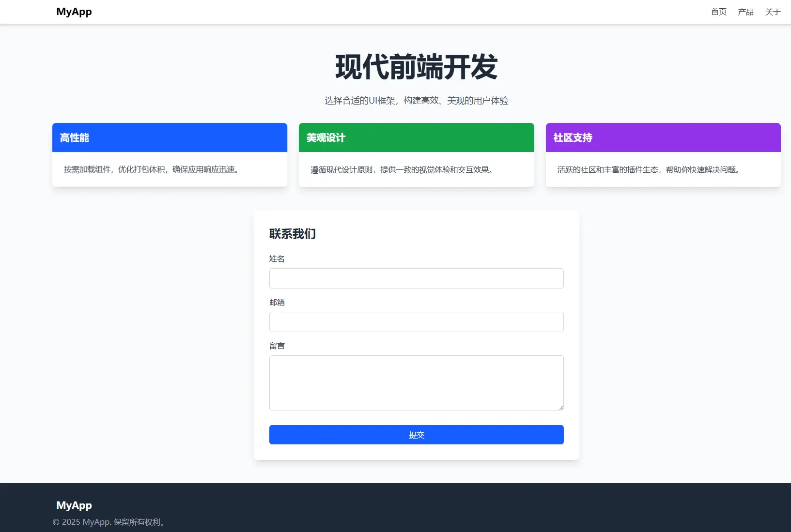This screenshot has height=532, width=791.
Task: Click the blue 高性能 card header
Action: click(170, 137)
